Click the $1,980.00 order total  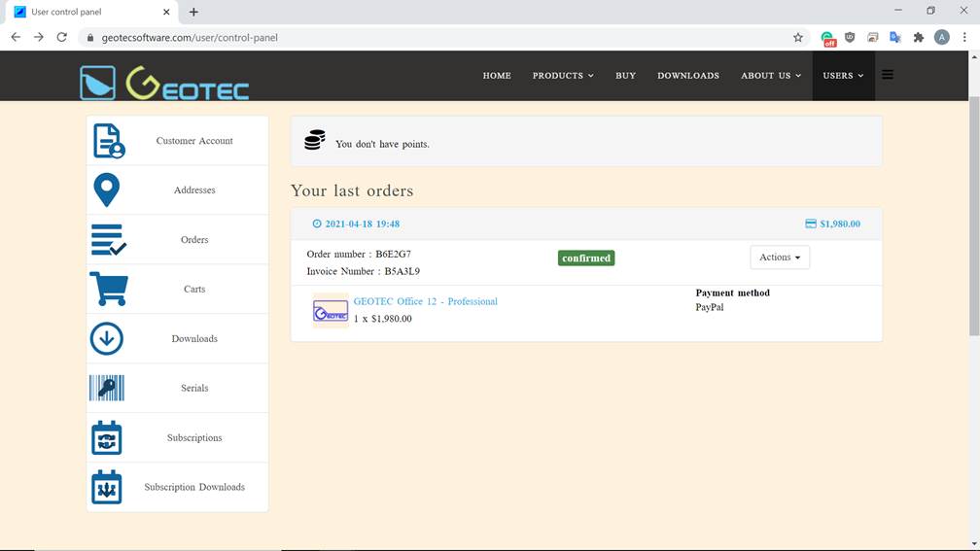840,224
